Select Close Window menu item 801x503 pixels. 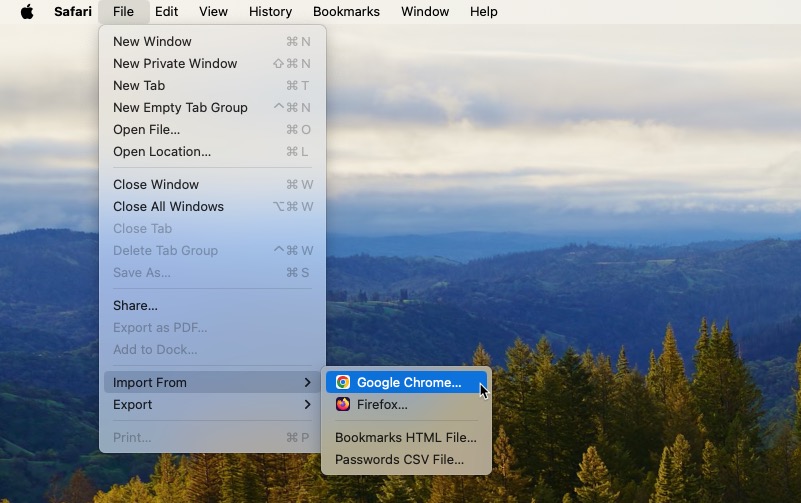[213, 184]
